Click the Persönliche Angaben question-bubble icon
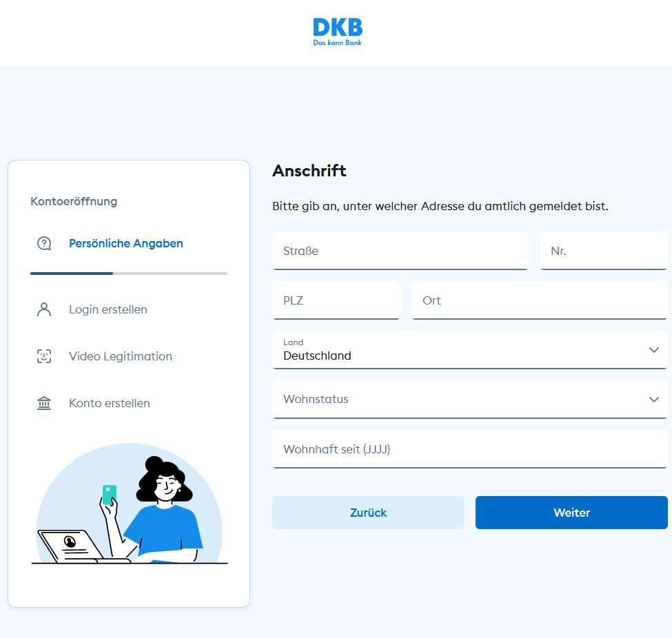 [44, 243]
